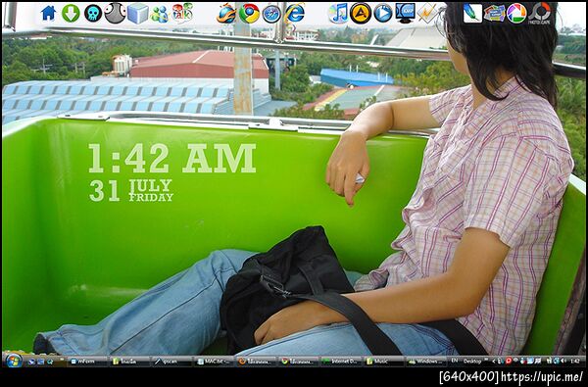Open the Desktop toolbar in taskbar
This screenshot has width=588, height=387.
[472, 362]
